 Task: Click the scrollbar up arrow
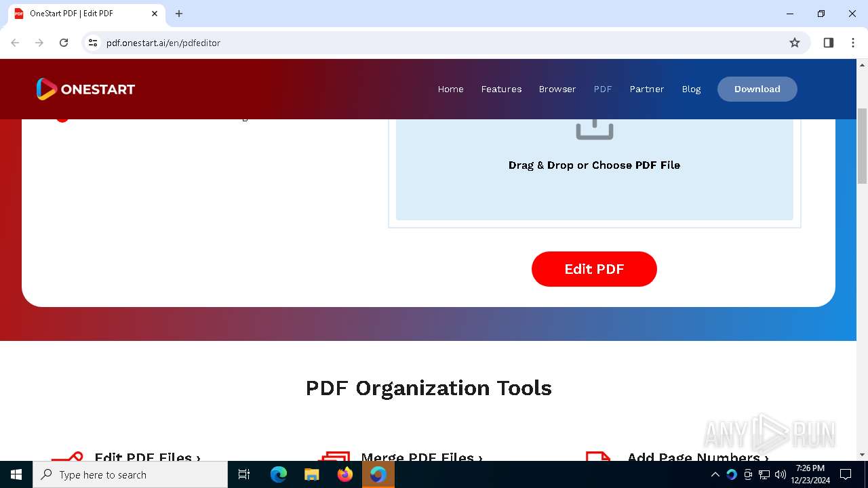tap(862, 65)
